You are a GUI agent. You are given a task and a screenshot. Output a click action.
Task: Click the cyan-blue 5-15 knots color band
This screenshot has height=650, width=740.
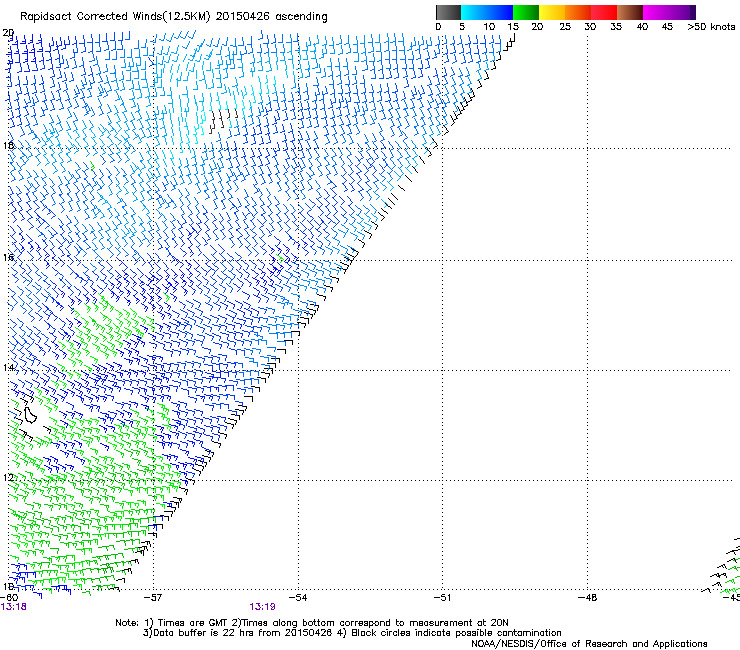click(487, 12)
